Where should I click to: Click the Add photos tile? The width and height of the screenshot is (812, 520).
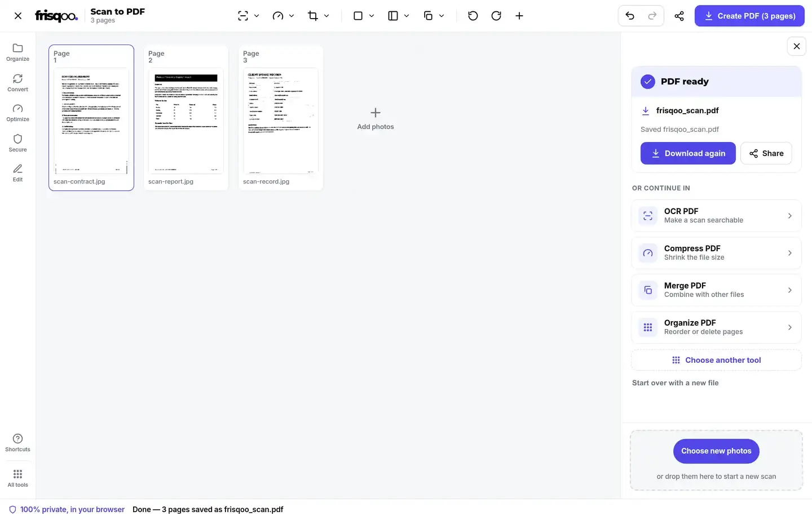tap(376, 118)
